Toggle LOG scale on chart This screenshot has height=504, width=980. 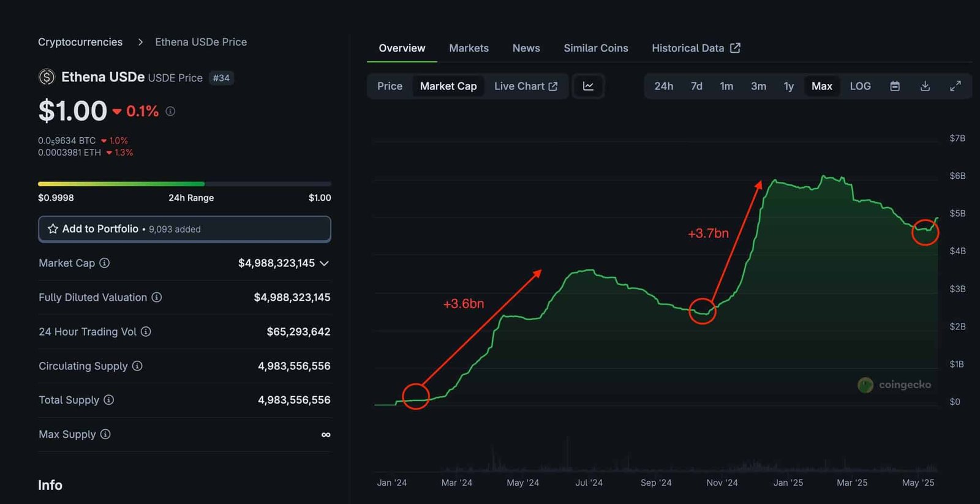[x=860, y=86]
